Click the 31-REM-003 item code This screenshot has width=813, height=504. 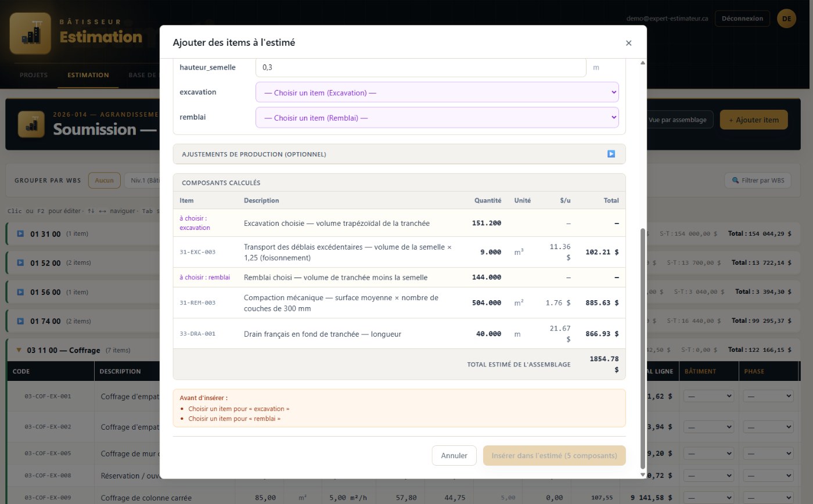pyautogui.click(x=197, y=303)
